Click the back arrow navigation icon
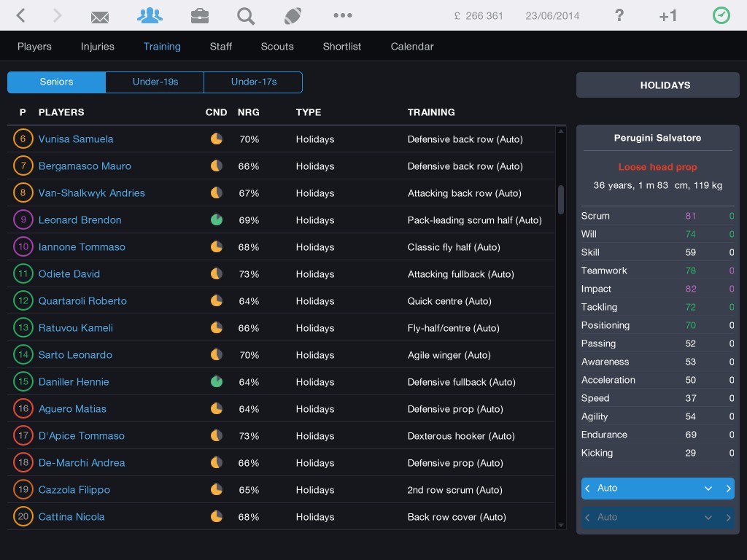Screen dimensions: 747x560 pos(21,15)
